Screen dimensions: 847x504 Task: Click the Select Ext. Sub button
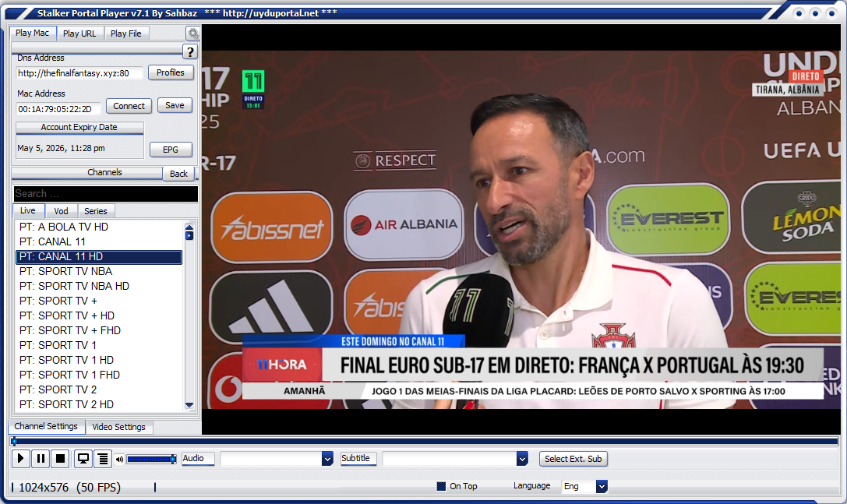click(573, 459)
